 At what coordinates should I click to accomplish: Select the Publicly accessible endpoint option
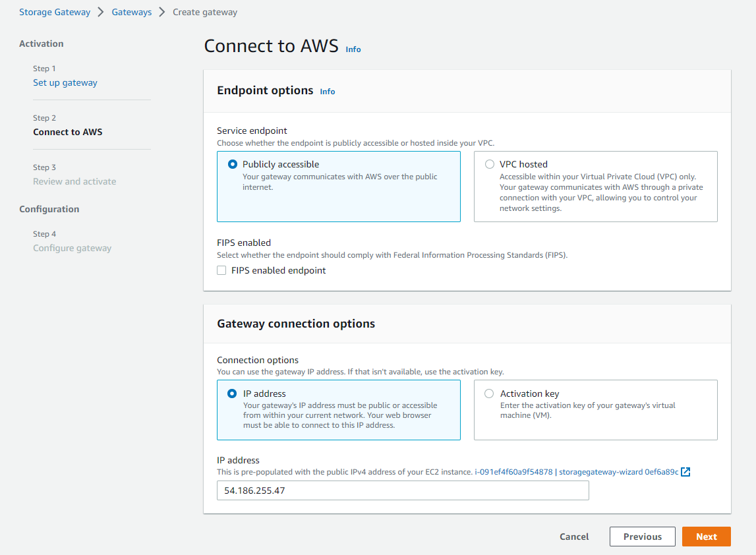click(233, 165)
